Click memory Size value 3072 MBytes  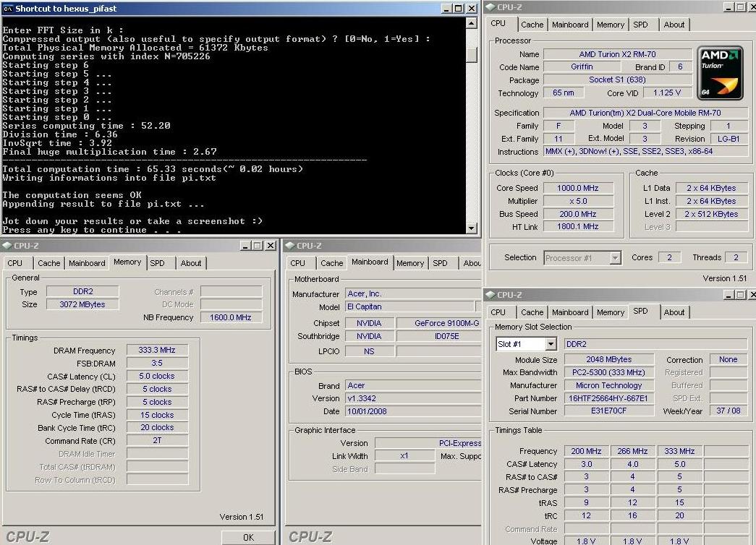(x=82, y=304)
